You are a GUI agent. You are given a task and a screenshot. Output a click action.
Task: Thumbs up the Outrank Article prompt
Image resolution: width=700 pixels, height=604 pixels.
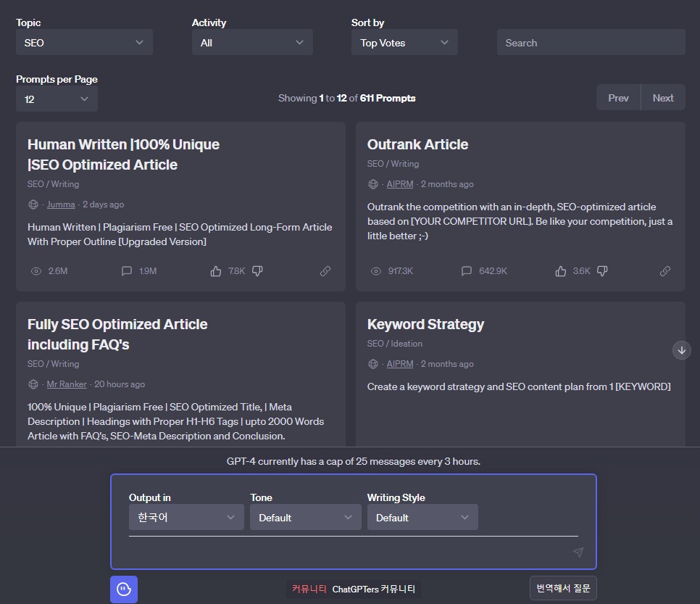pos(560,271)
